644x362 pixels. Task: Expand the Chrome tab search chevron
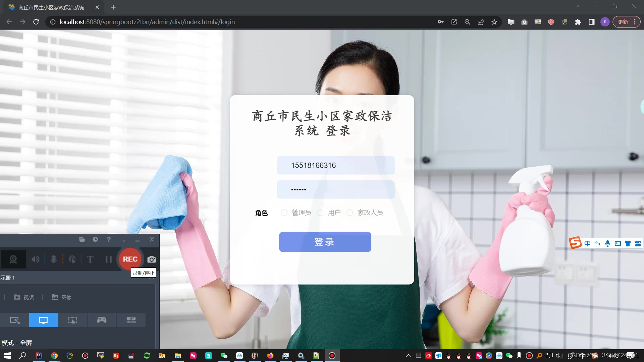point(577,6)
